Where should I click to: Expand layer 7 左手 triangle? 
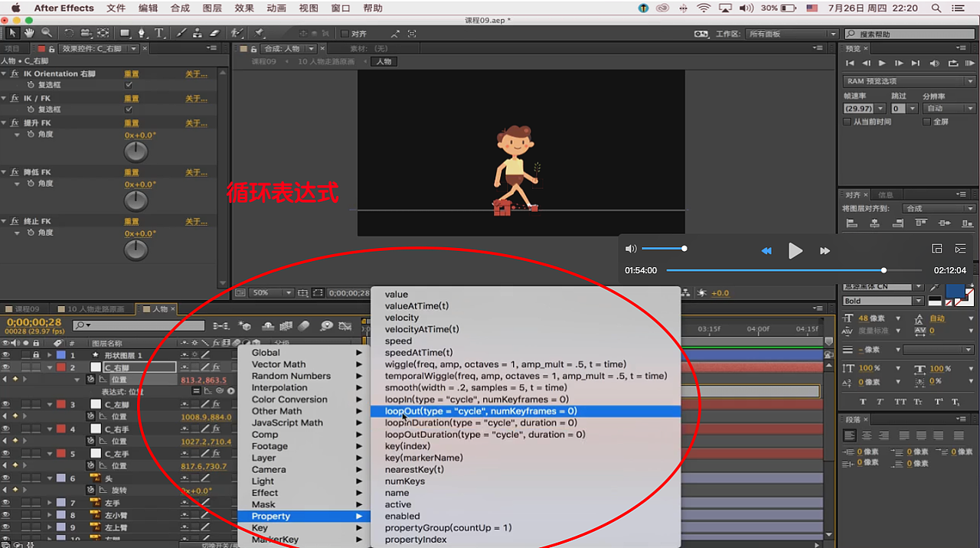(51, 503)
